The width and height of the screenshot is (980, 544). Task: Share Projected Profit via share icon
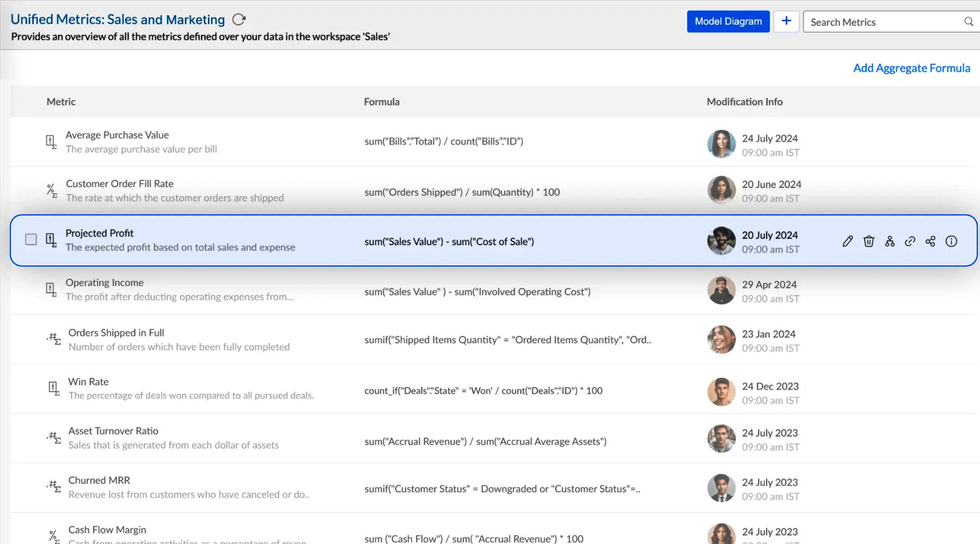930,241
